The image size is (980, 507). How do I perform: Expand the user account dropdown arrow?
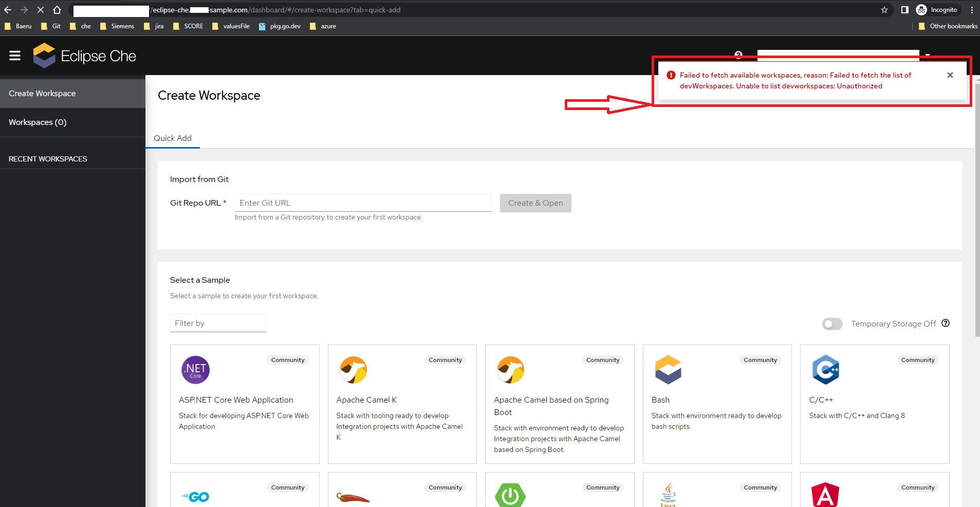coord(928,55)
